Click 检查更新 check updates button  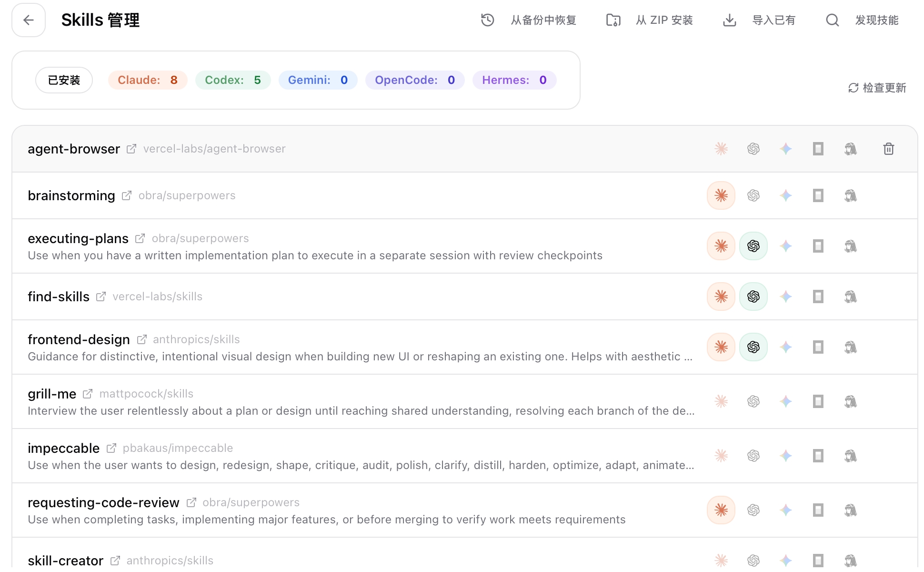tap(877, 88)
